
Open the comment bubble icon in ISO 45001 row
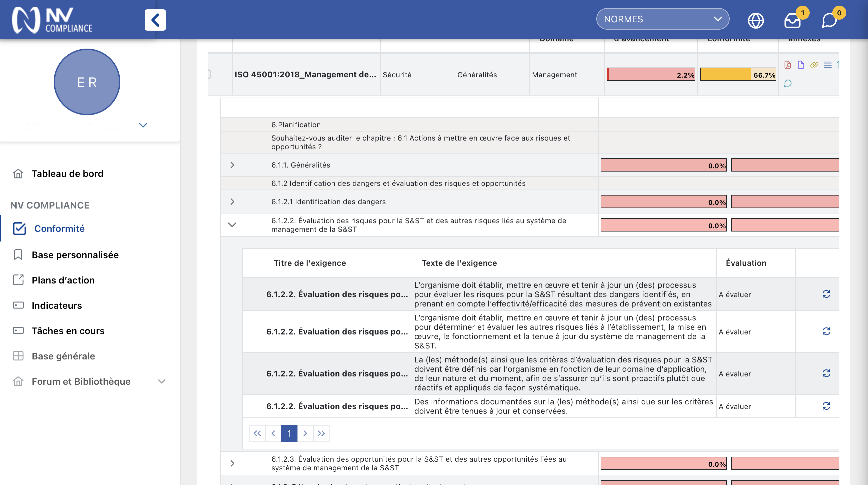point(788,83)
